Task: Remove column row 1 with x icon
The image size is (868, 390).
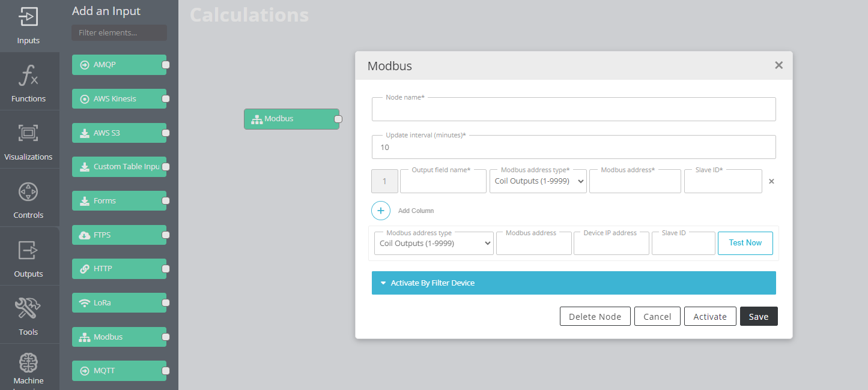Action: [771, 181]
